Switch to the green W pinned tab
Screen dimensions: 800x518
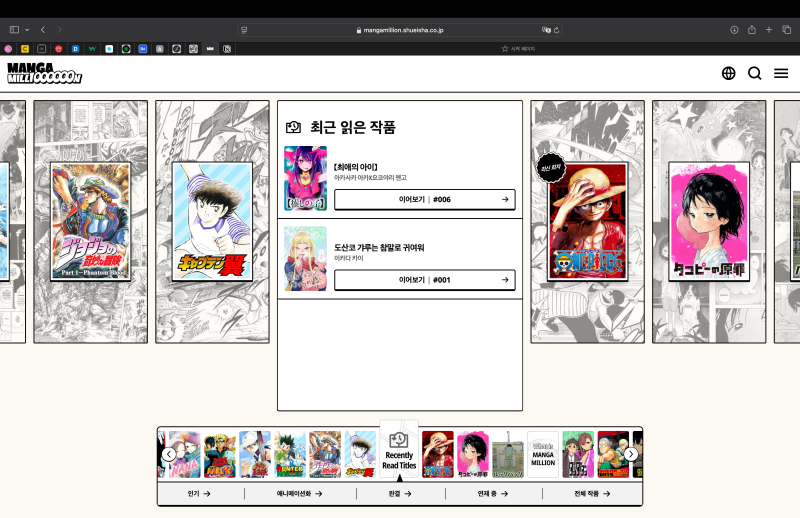click(92, 49)
